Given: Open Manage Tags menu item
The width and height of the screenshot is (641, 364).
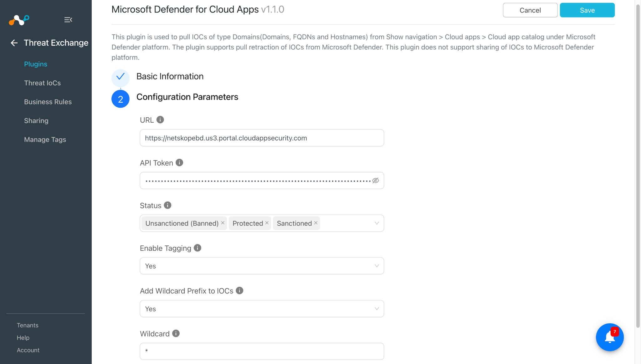Looking at the screenshot, I should coord(45,140).
